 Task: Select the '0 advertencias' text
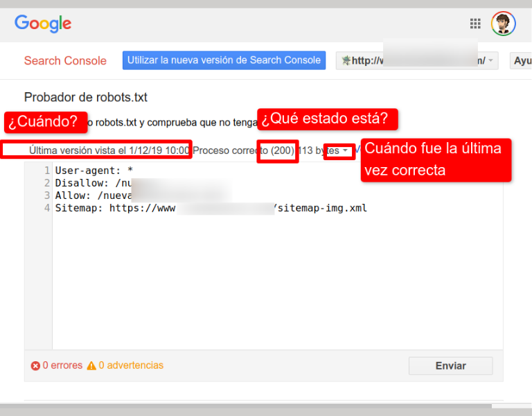click(131, 365)
